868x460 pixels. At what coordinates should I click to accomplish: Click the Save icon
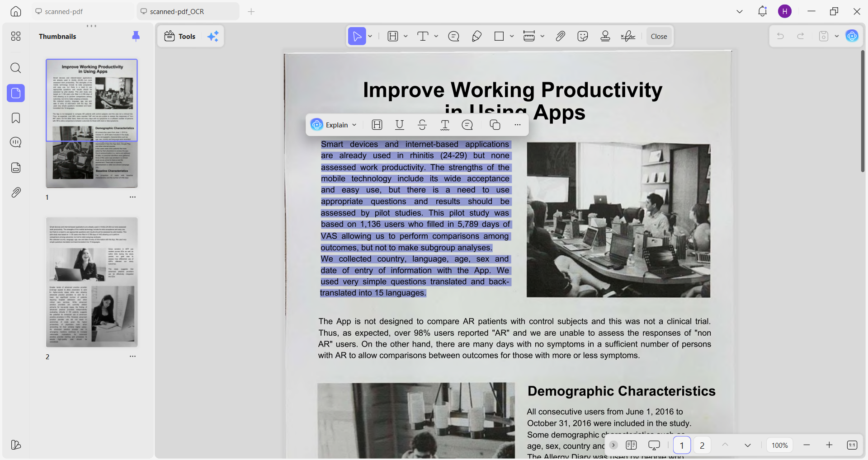[824, 36]
